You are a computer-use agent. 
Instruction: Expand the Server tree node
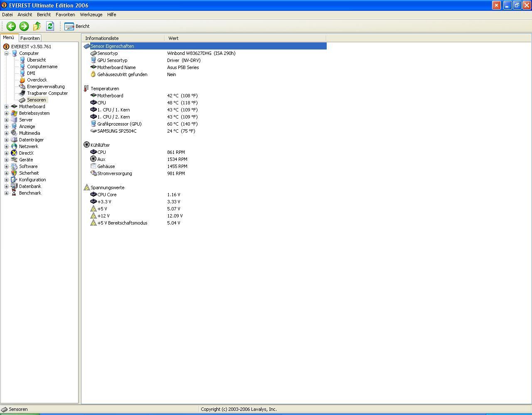click(6, 120)
